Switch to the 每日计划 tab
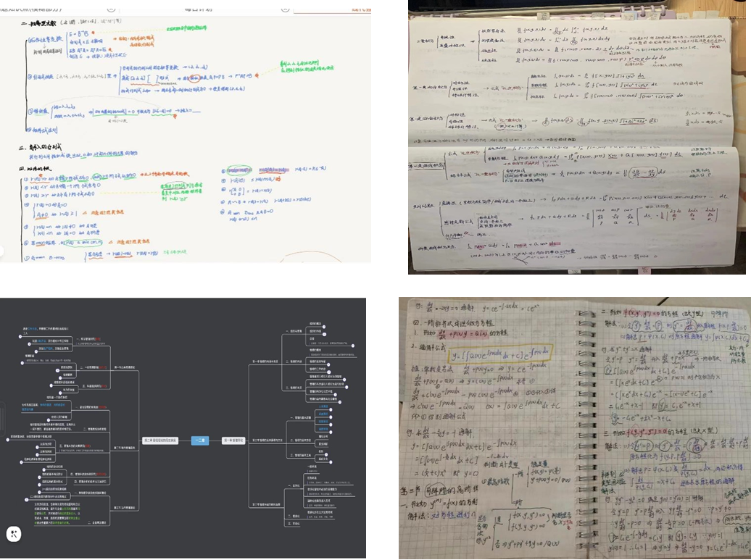 tap(199, 7)
